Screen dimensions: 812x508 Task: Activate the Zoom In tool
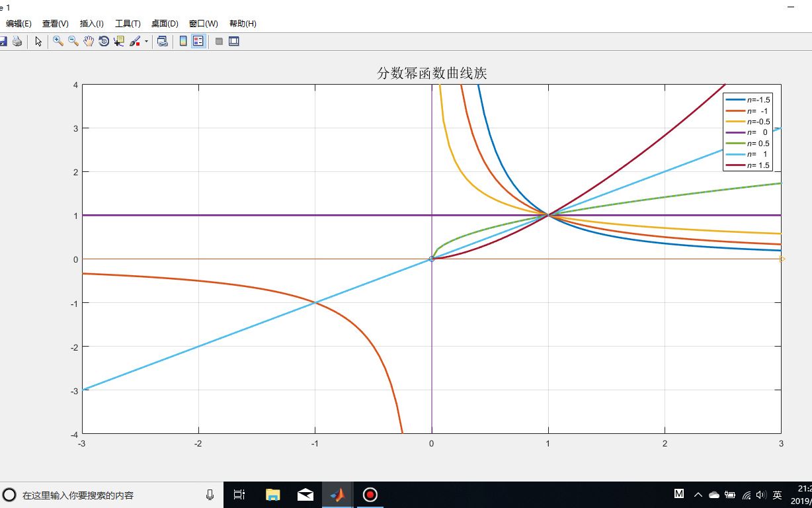(x=58, y=41)
